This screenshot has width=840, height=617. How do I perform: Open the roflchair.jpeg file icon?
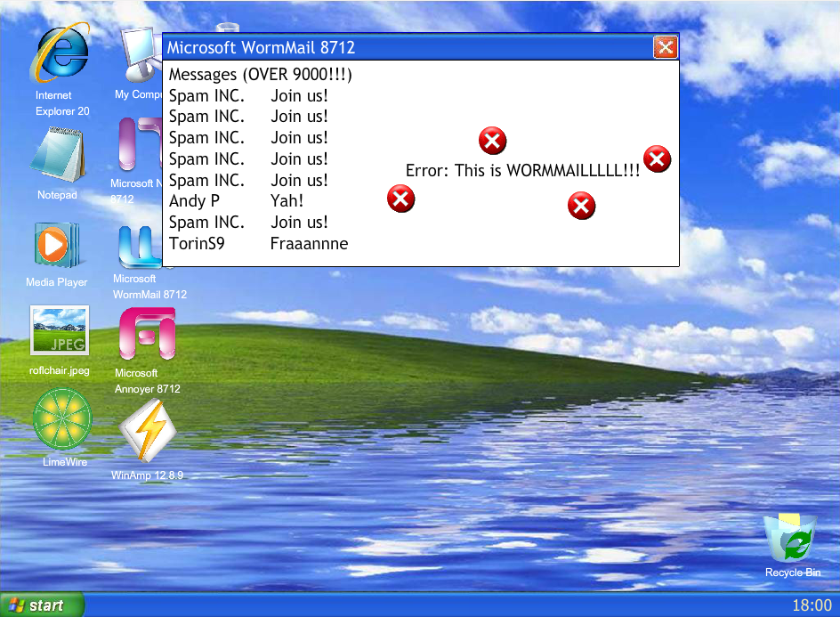click(60, 330)
